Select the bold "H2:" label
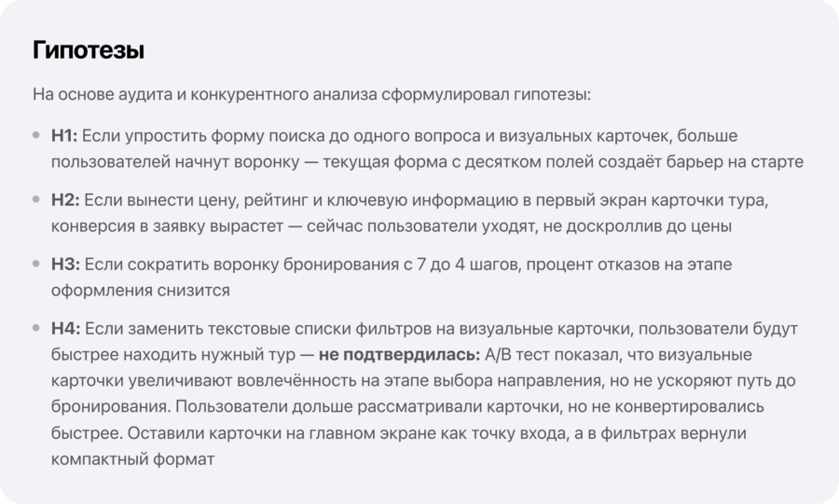 [65, 200]
